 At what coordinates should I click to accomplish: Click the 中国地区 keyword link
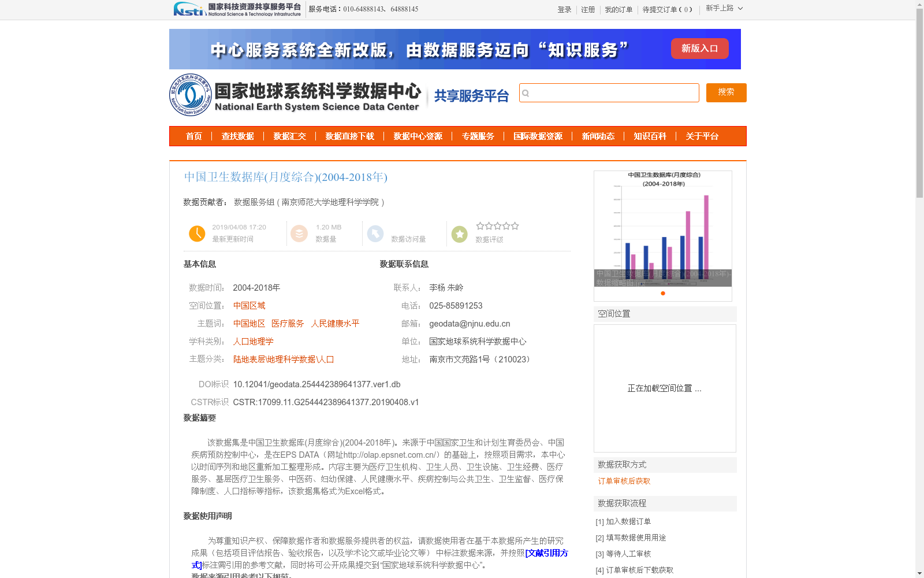tap(249, 324)
